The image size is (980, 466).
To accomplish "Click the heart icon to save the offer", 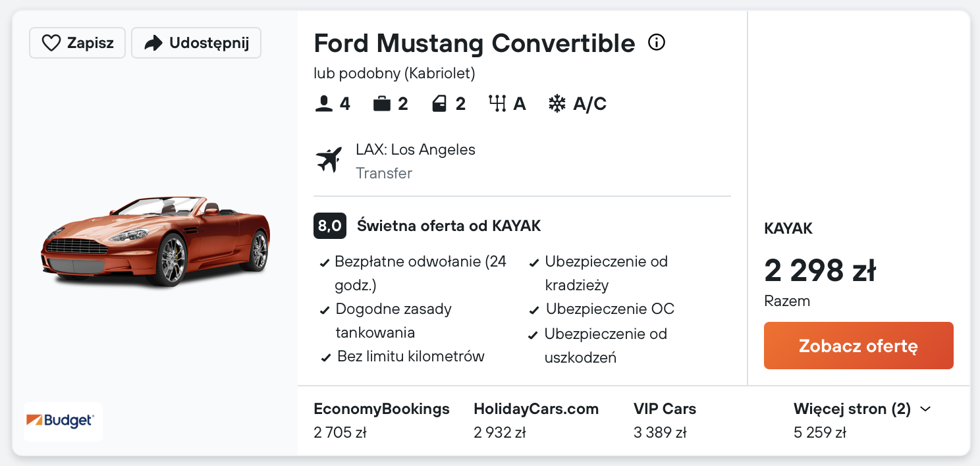I will 51,43.
